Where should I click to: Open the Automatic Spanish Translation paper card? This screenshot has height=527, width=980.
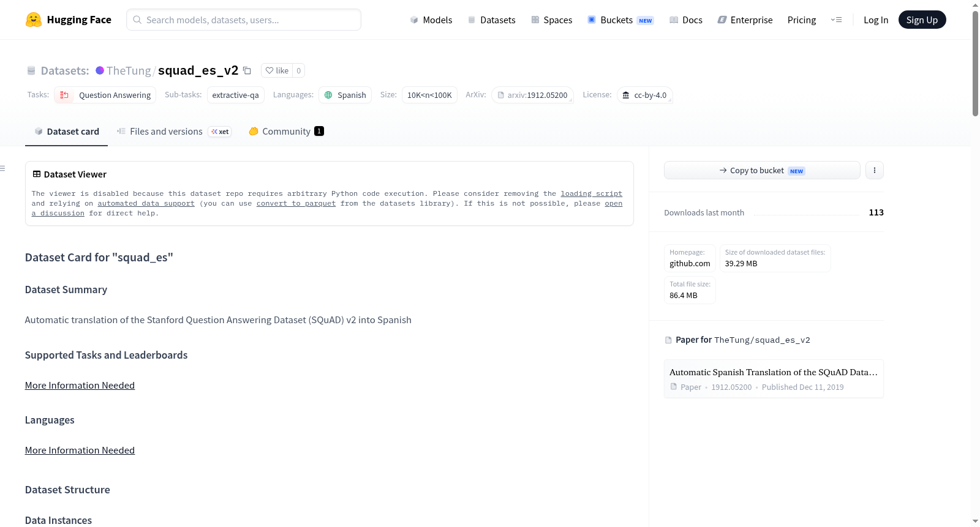774,379
